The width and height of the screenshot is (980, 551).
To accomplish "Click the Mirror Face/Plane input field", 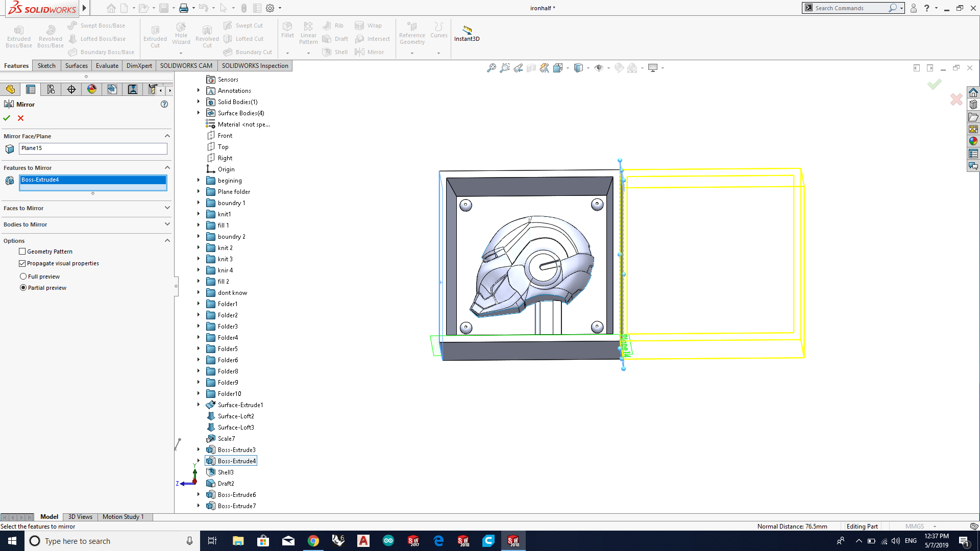I will pyautogui.click(x=93, y=148).
